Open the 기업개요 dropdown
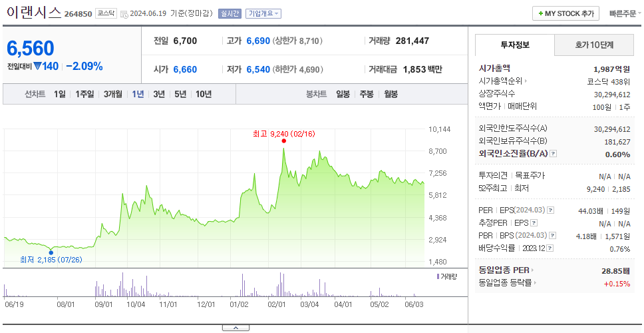This screenshot has width=644, height=333. click(263, 13)
